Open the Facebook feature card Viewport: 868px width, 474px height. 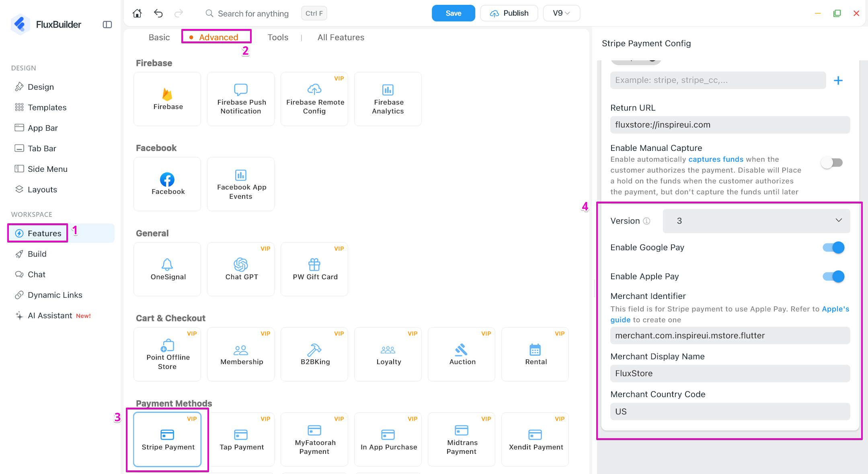pyautogui.click(x=167, y=184)
